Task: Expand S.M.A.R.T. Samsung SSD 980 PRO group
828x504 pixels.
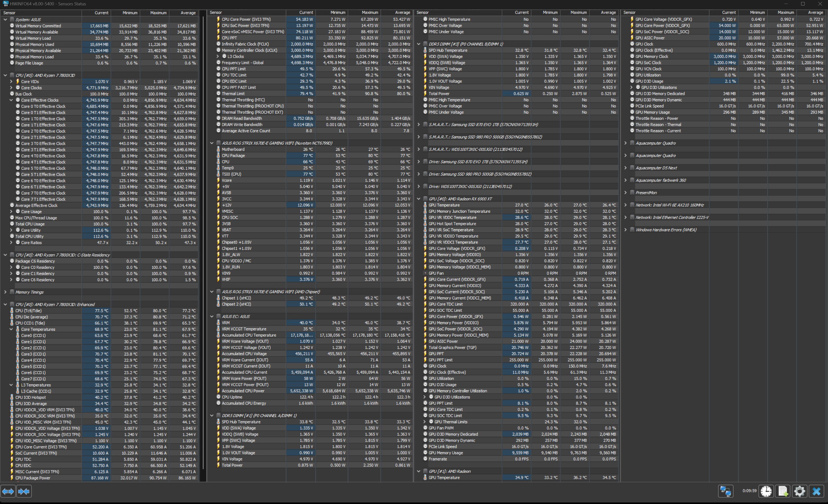Action: pyautogui.click(x=419, y=137)
